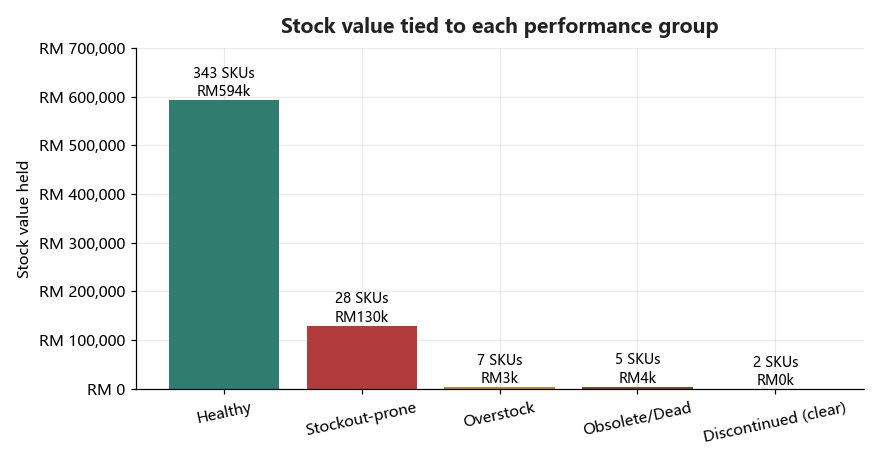Click the 'Stock value held' axis title
The height and width of the screenshot is (462, 880).
pyautogui.click(x=22, y=219)
